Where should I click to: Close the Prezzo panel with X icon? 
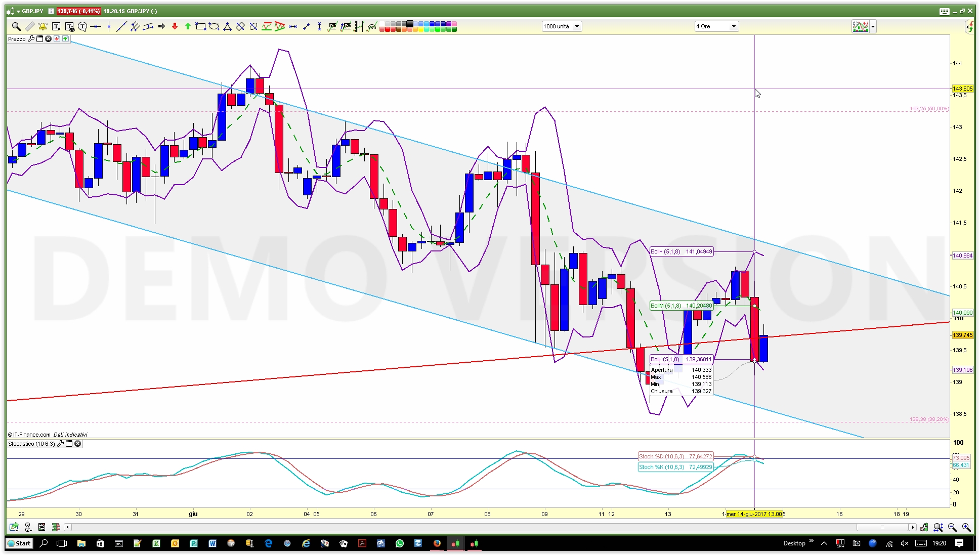point(48,39)
